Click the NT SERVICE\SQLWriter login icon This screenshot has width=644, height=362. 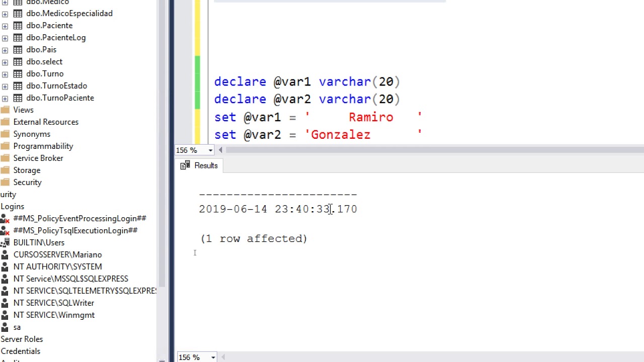coord(5,303)
